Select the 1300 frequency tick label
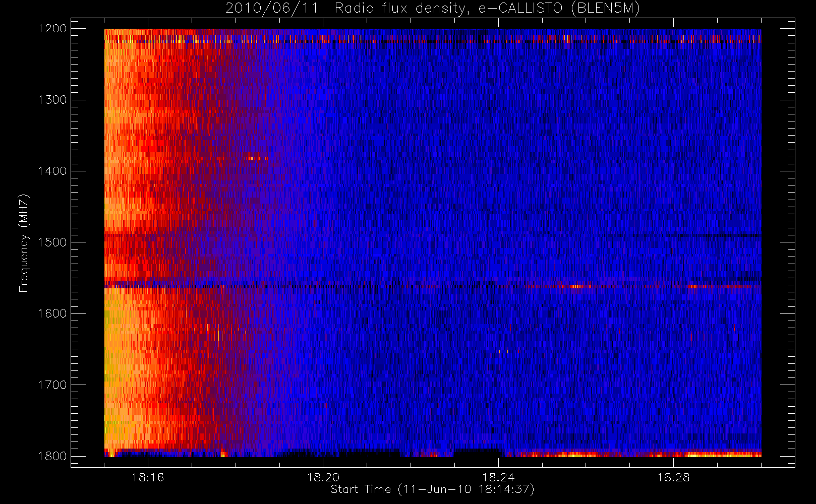This screenshot has height=504, width=816. (x=52, y=100)
